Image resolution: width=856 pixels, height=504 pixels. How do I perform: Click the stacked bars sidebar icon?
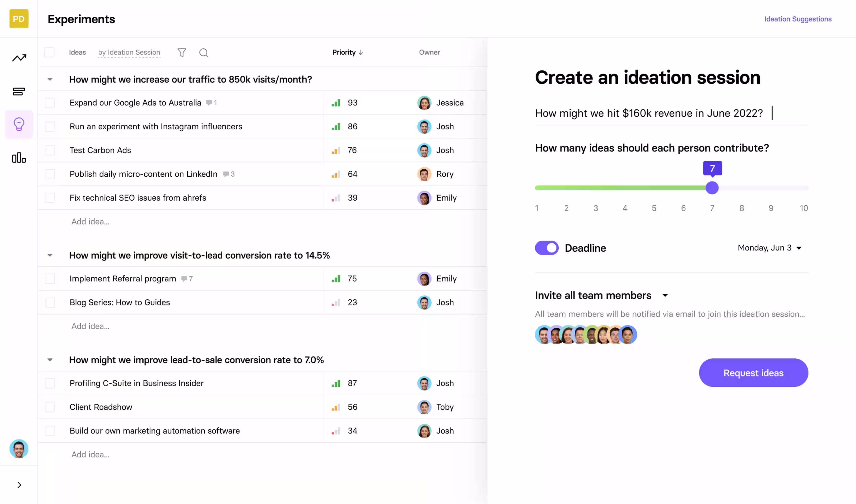pos(19,91)
